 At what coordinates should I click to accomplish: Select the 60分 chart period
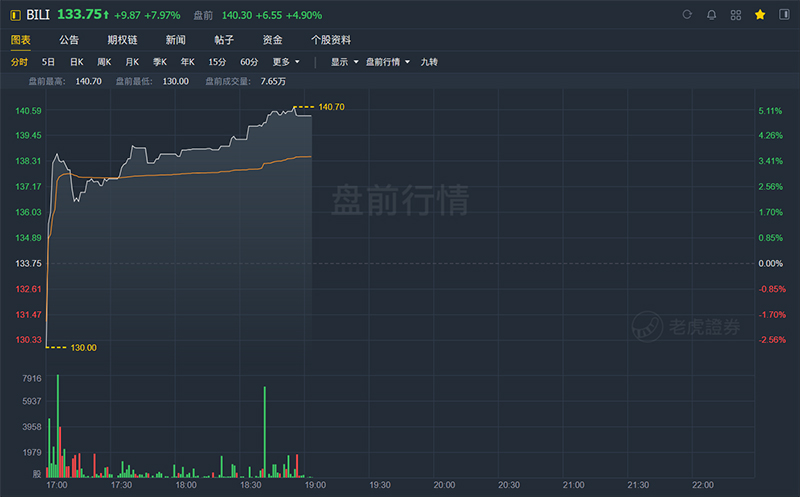tap(249, 62)
